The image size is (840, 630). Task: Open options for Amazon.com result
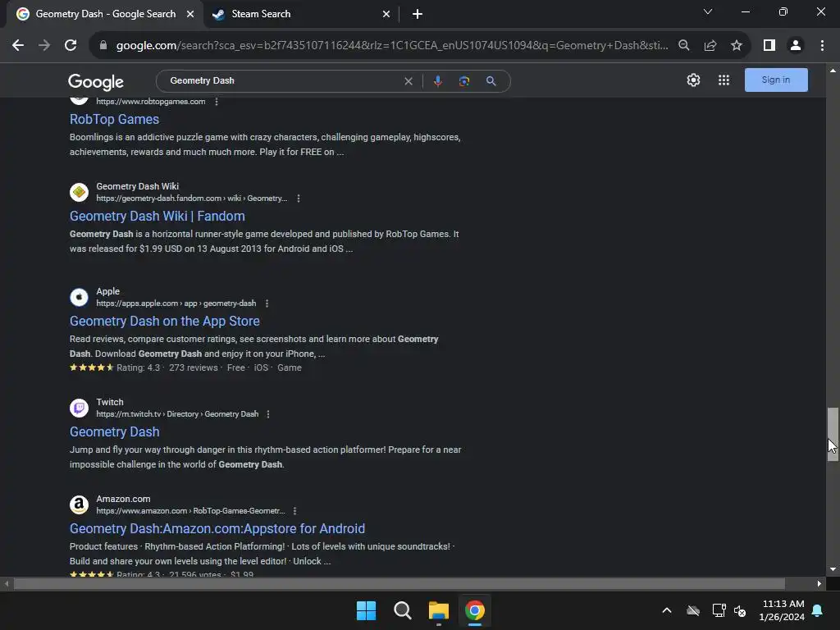[x=294, y=511]
